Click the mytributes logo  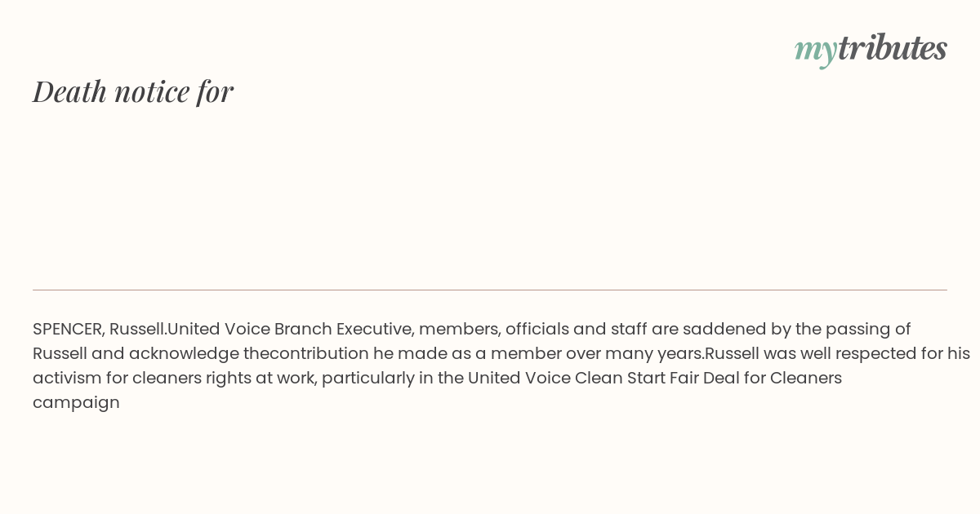tap(871, 48)
